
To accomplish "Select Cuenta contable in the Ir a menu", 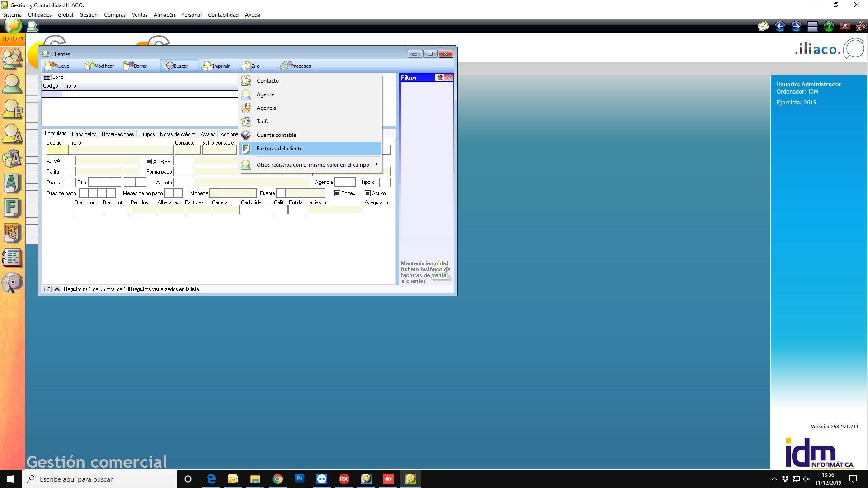I will click(x=310, y=135).
